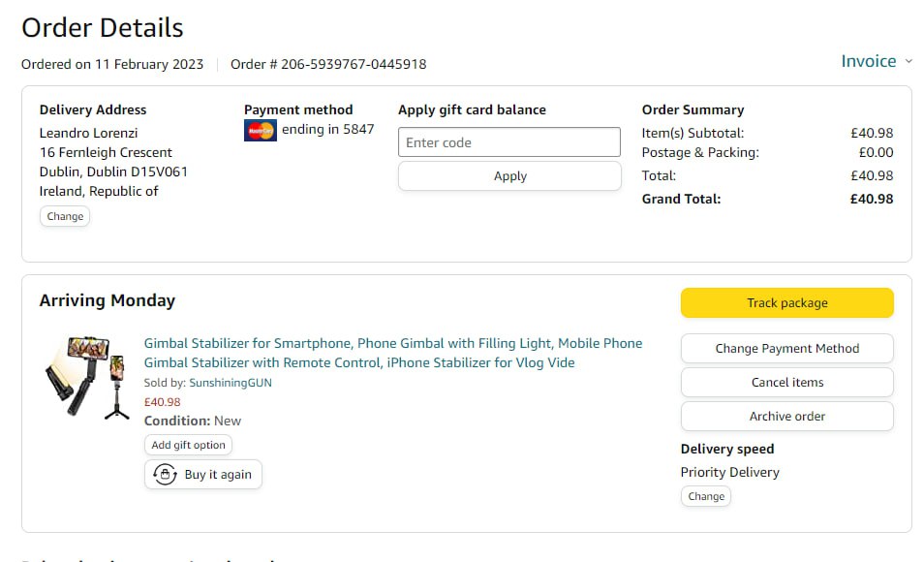Visit the SunshiningGUN seller page
924x562 pixels.
pos(231,383)
